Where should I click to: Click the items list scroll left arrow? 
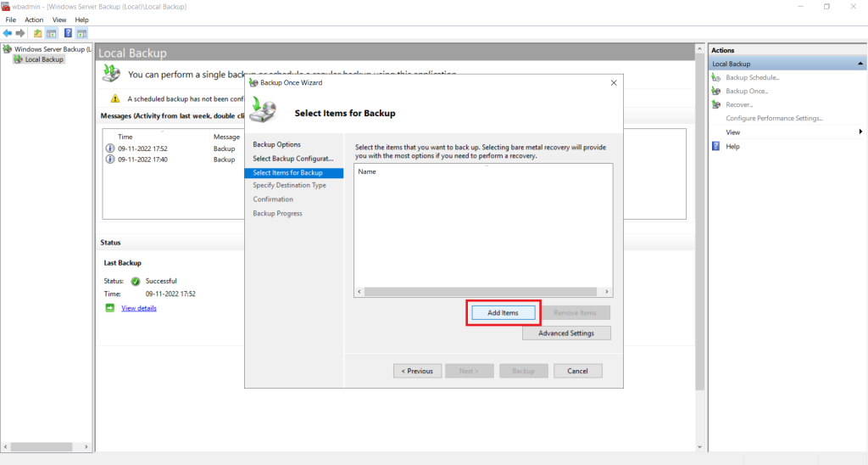359,292
